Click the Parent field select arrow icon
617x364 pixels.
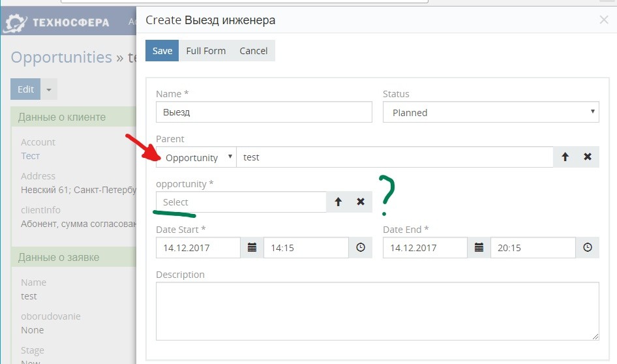coord(565,157)
